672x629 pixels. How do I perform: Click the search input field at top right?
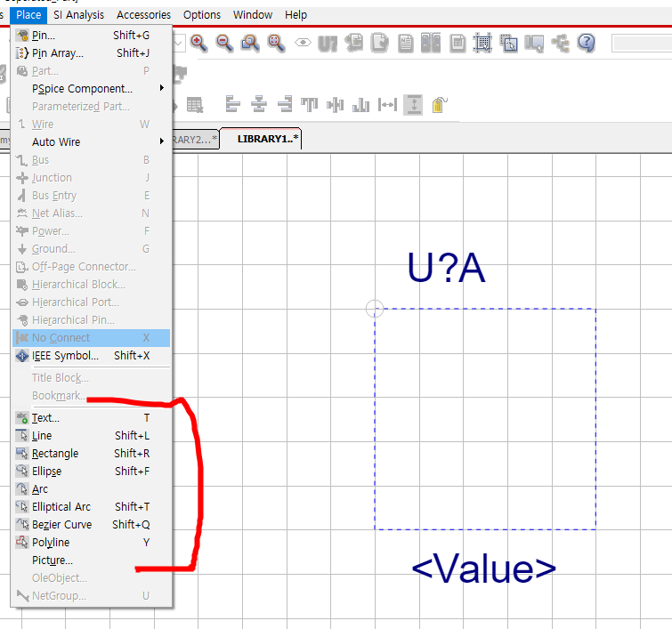(642, 44)
